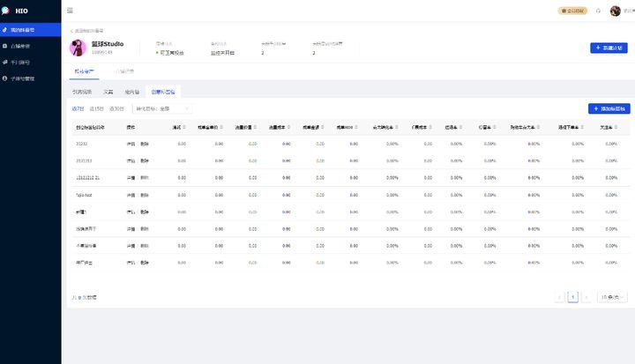
Task: Click the orange crown badge in top bar
Action: (x=571, y=11)
